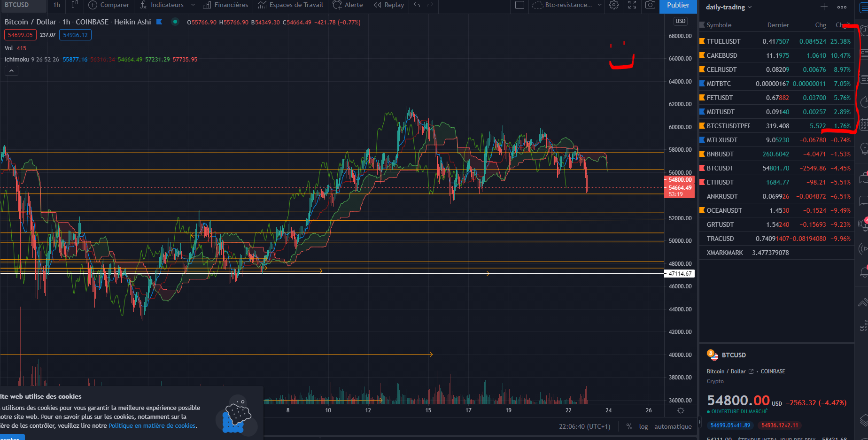Image resolution: width=868 pixels, height=440 pixels.
Task: Toggle the red flag on BTCUSDT row
Action: (x=702, y=168)
